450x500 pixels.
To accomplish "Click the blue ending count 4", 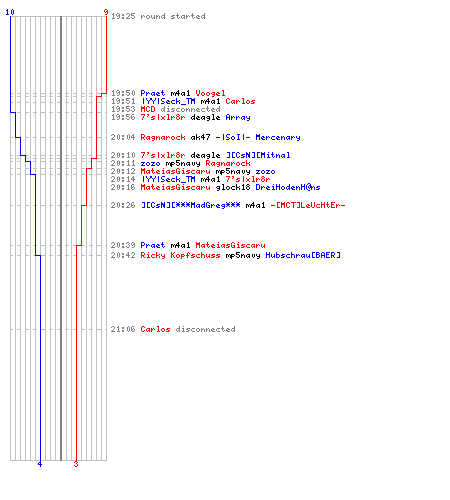I will (x=40, y=464).
